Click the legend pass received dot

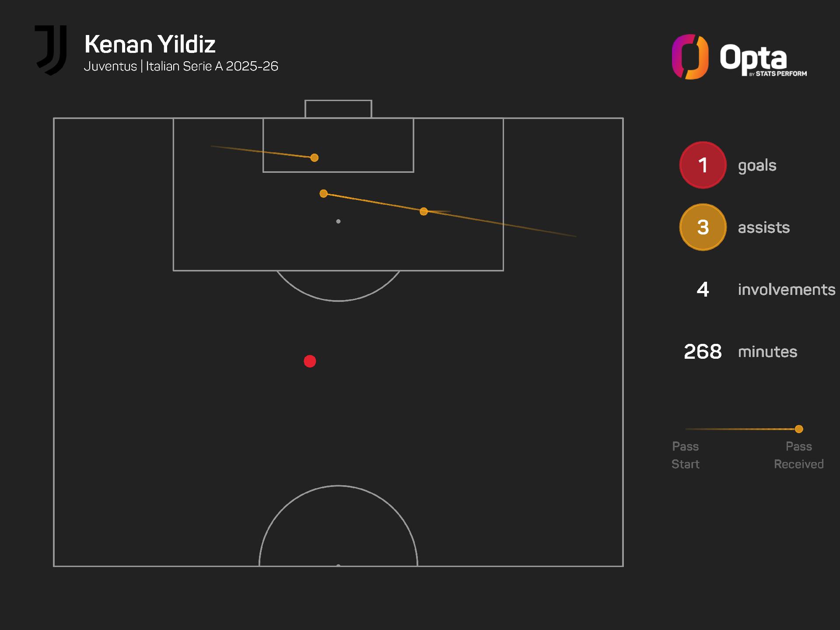(x=799, y=429)
